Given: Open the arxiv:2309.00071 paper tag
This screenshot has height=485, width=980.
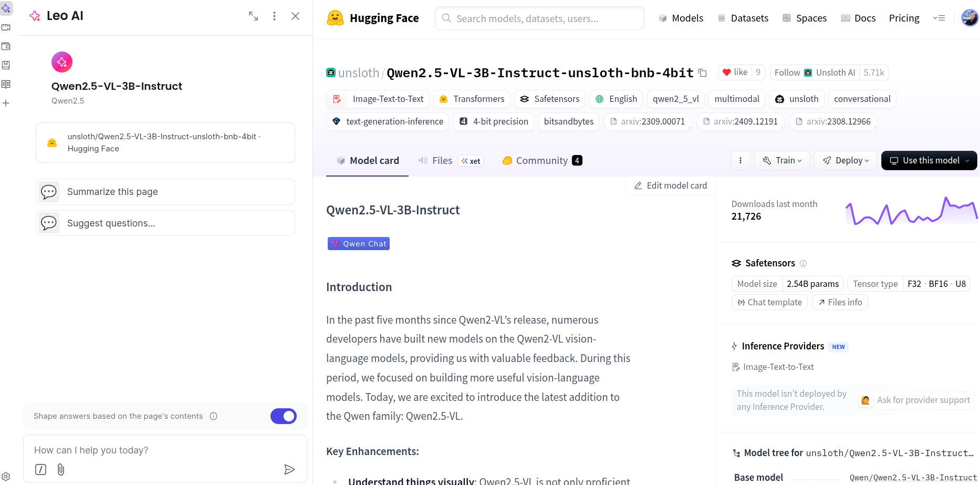Looking at the screenshot, I should click(647, 121).
